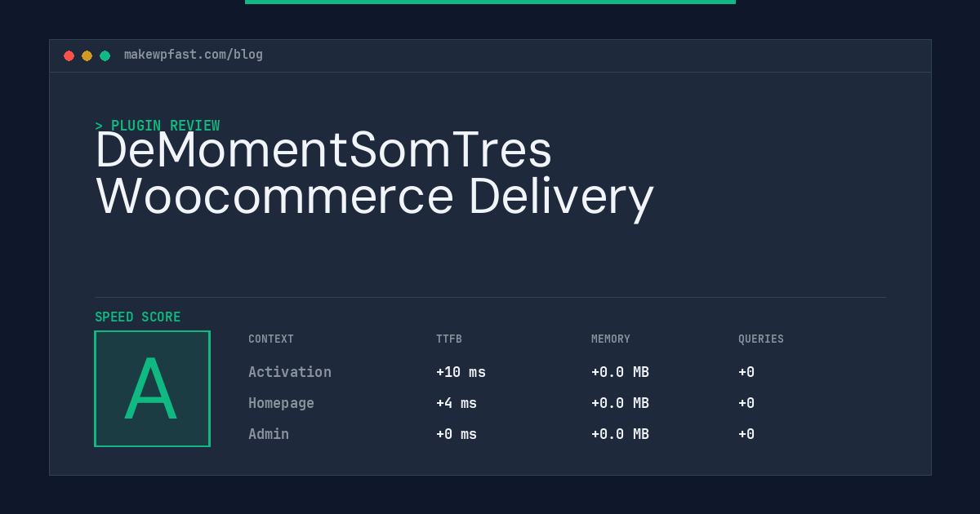The width and height of the screenshot is (980, 514).
Task: Click the Activation row memory value
Action: coord(620,372)
